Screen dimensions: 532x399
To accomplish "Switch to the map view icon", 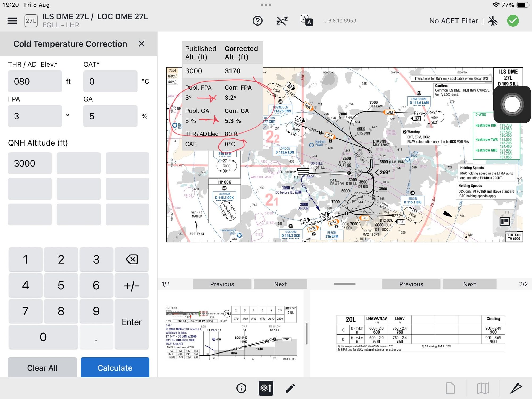I will (483, 388).
